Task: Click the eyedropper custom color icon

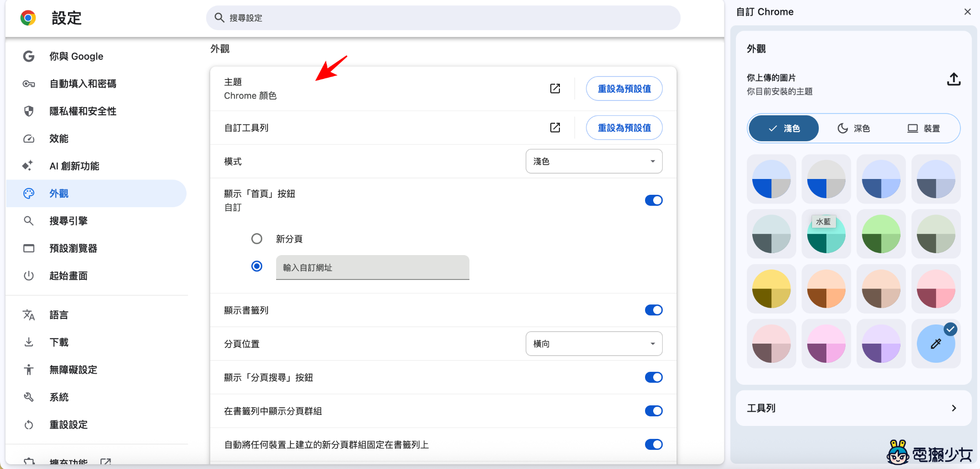Action: coord(936,344)
